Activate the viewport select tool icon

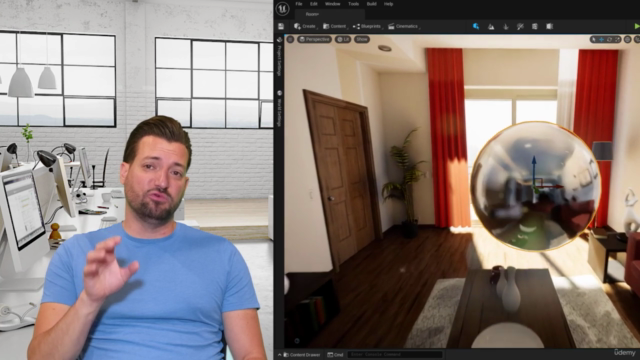(593, 39)
